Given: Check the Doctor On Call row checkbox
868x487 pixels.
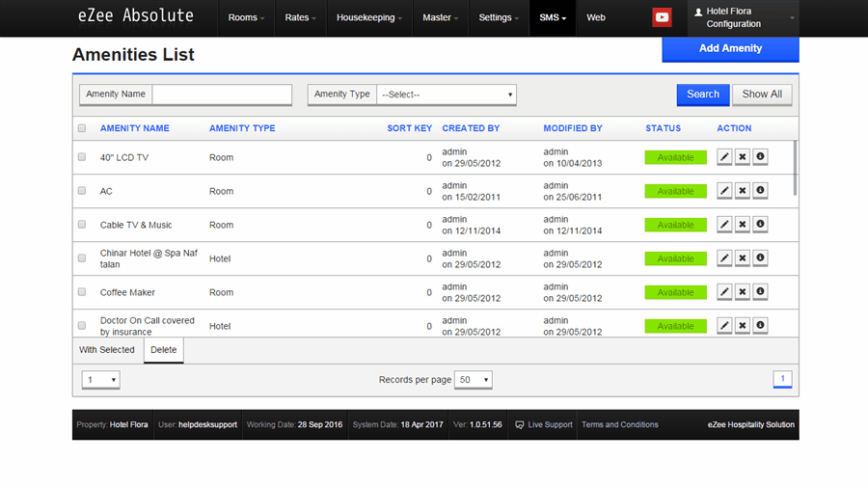Looking at the screenshot, I should pos(82,326).
